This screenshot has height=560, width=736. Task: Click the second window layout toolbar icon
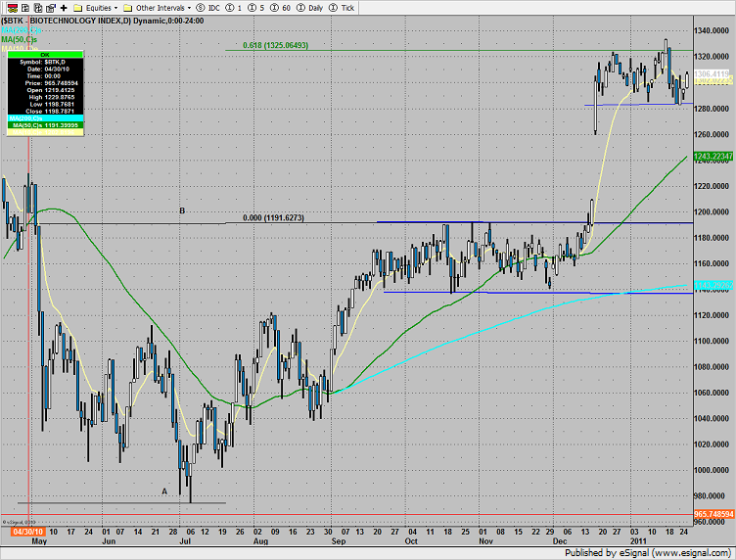point(23,7)
